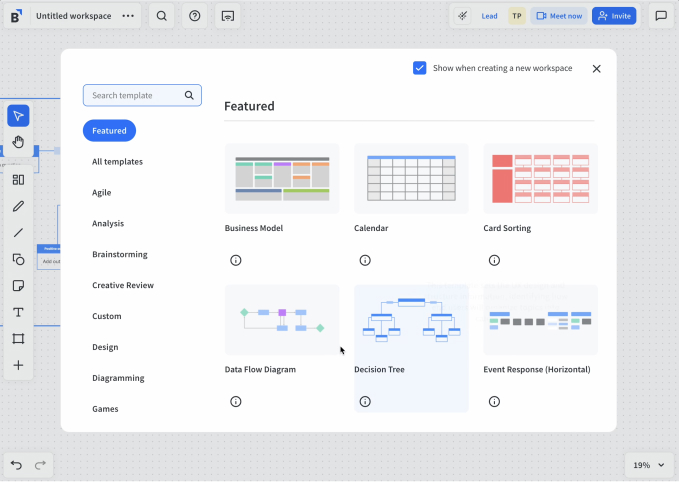Select the sticky note tool
This screenshot has width=679, height=482.
(18, 286)
